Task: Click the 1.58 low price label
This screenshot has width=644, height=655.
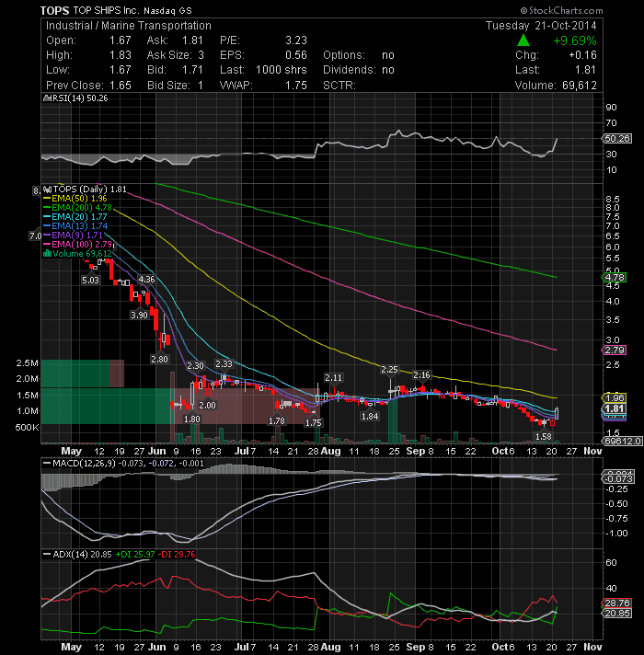Action: tap(544, 437)
